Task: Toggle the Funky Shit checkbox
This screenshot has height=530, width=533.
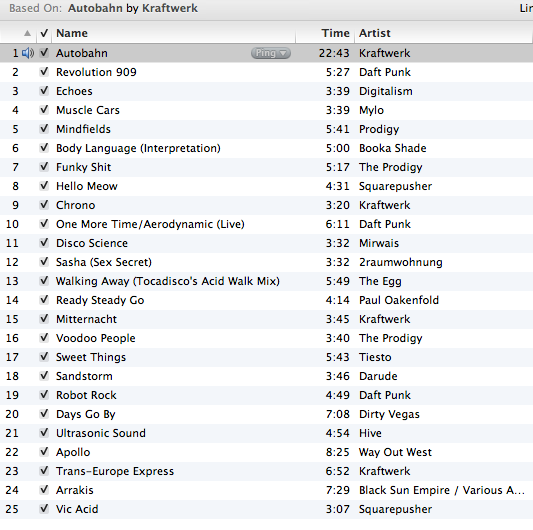Action: point(44,167)
